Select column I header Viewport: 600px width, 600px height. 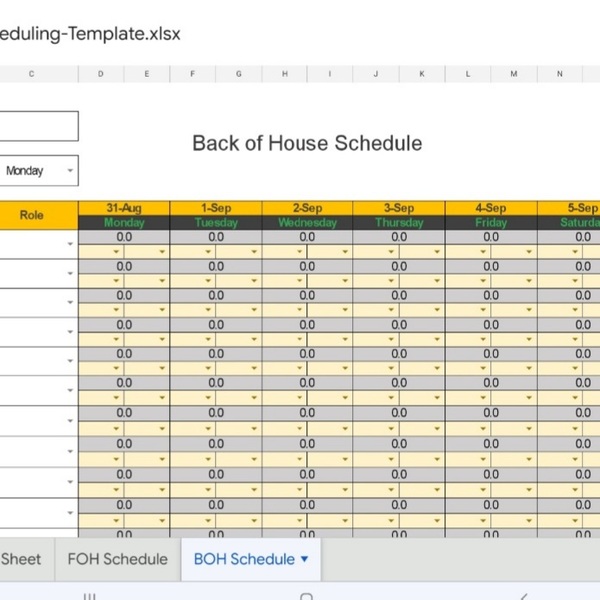[x=329, y=74]
